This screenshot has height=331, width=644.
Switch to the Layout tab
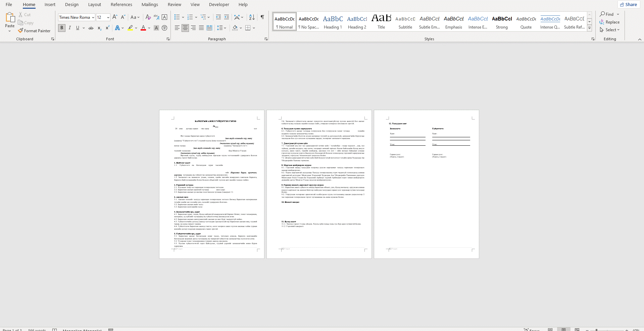pyautogui.click(x=95, y=4)
